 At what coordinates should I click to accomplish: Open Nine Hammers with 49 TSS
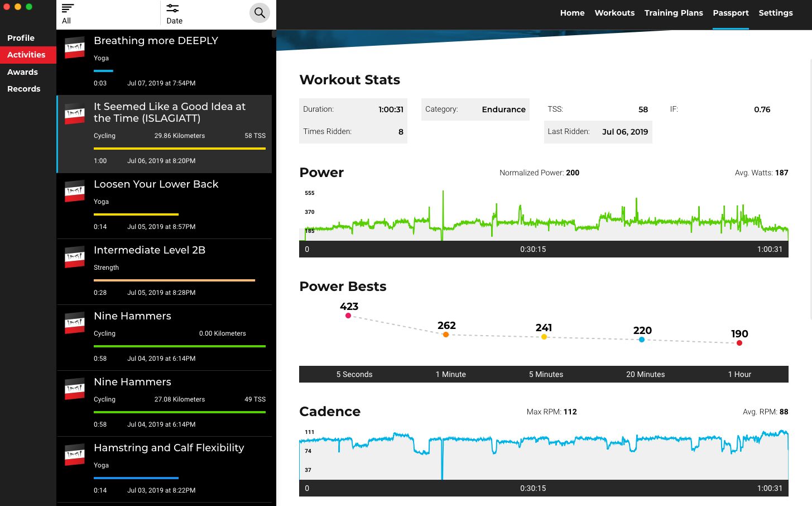(164, 403)
